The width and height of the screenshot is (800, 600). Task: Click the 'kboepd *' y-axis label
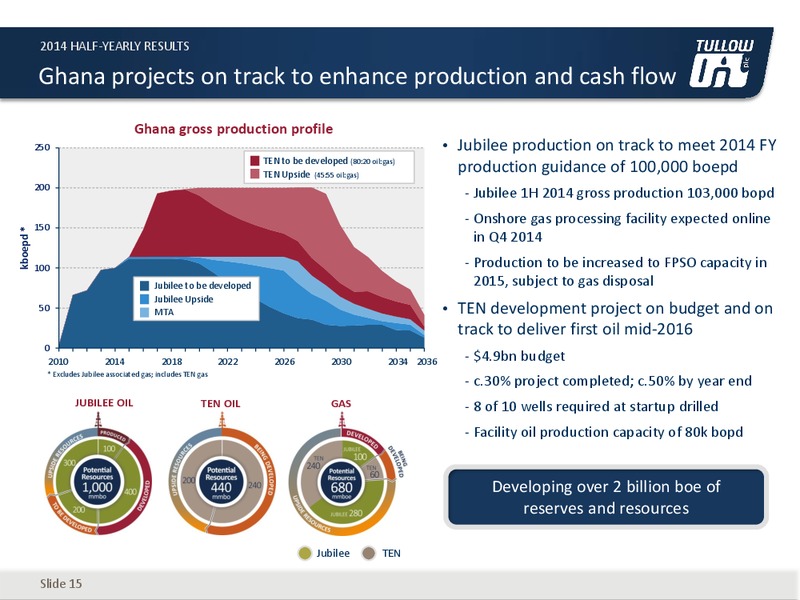tap(24, 249)
